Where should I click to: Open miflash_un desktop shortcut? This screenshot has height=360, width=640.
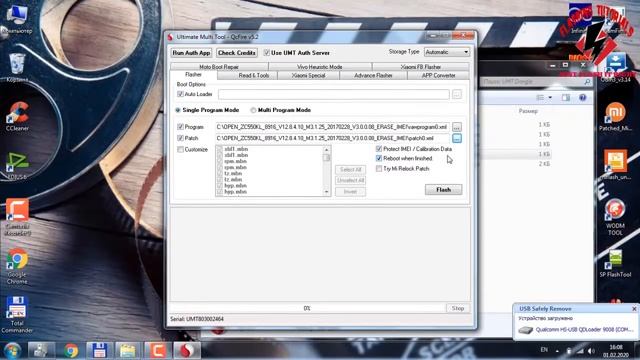(616, 165)
